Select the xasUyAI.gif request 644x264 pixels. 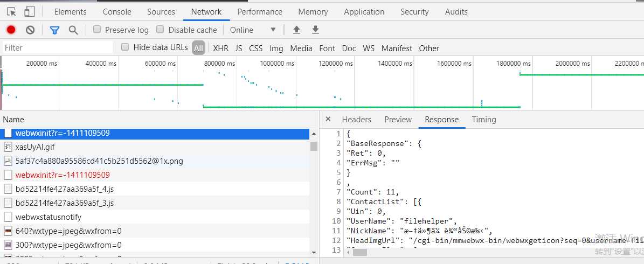point(155,147)
